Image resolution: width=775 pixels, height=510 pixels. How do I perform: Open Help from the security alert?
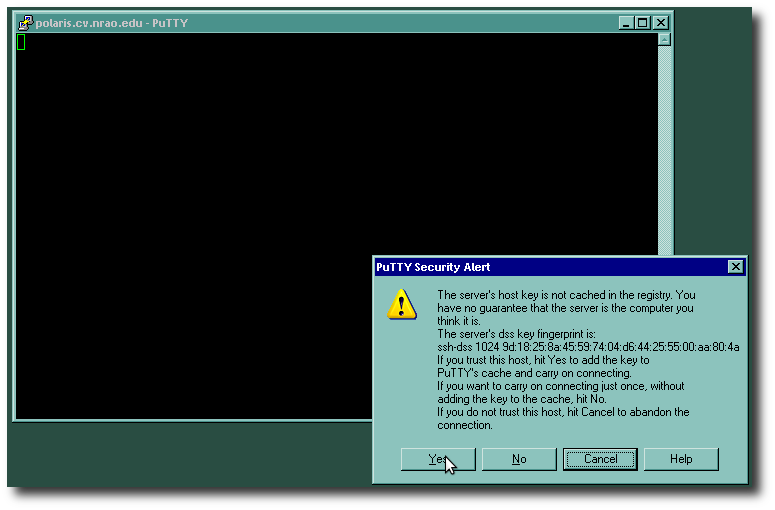click(681, 459)
